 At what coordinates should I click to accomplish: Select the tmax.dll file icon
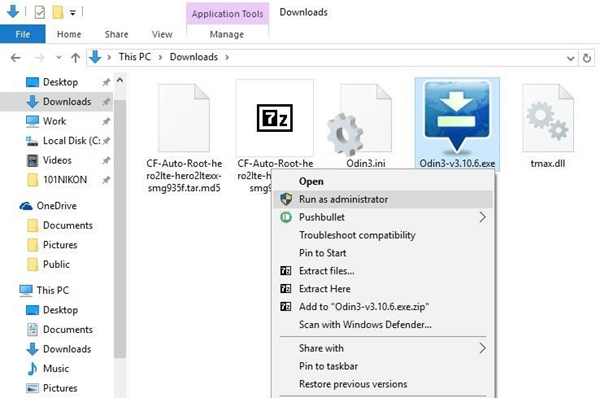point(548,118)
